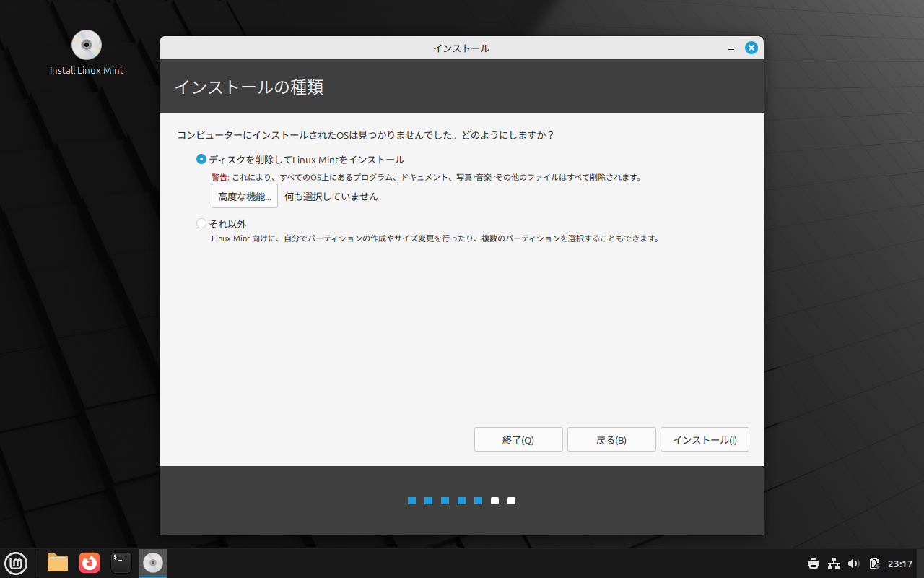Image resolution: width=924 pixels, height=578 pixels.
Task: Select the それ以外 radio option
Action: tap(222, 224)
